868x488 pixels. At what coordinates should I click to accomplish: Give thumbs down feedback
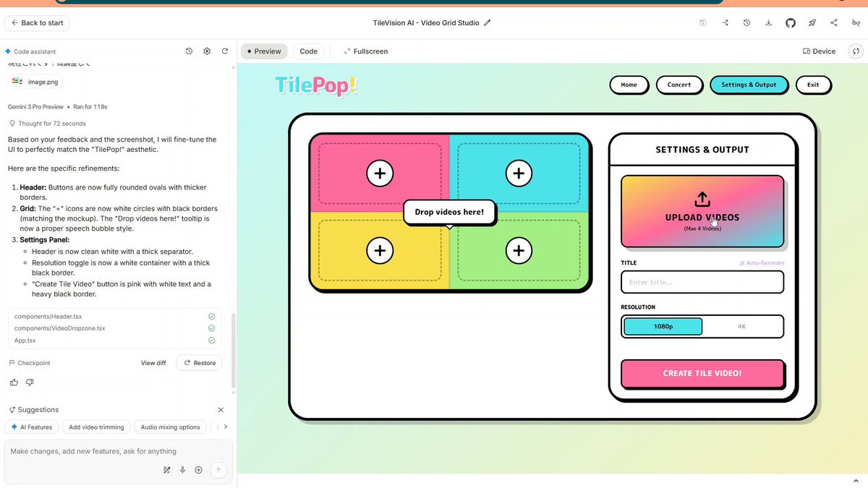point(30,382)
